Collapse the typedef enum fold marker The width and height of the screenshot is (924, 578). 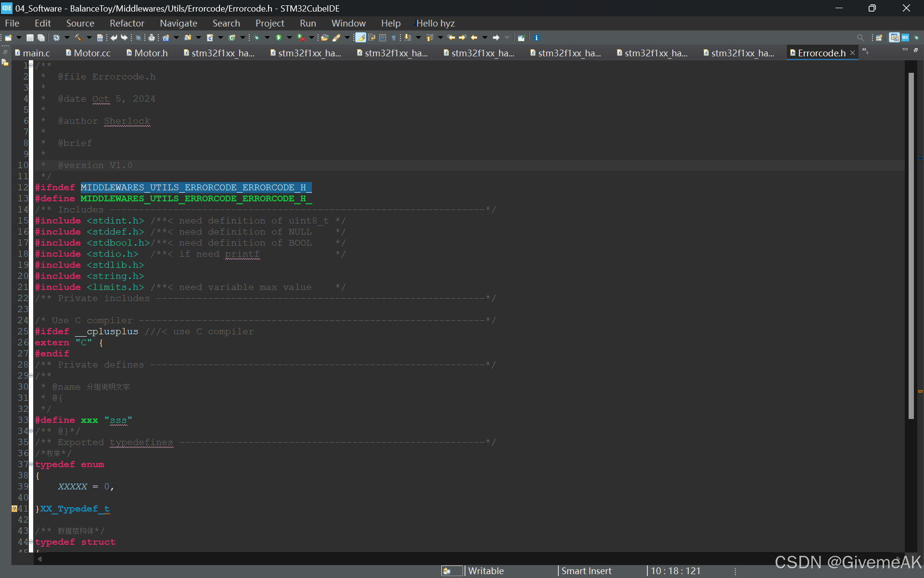pos(31,464)
